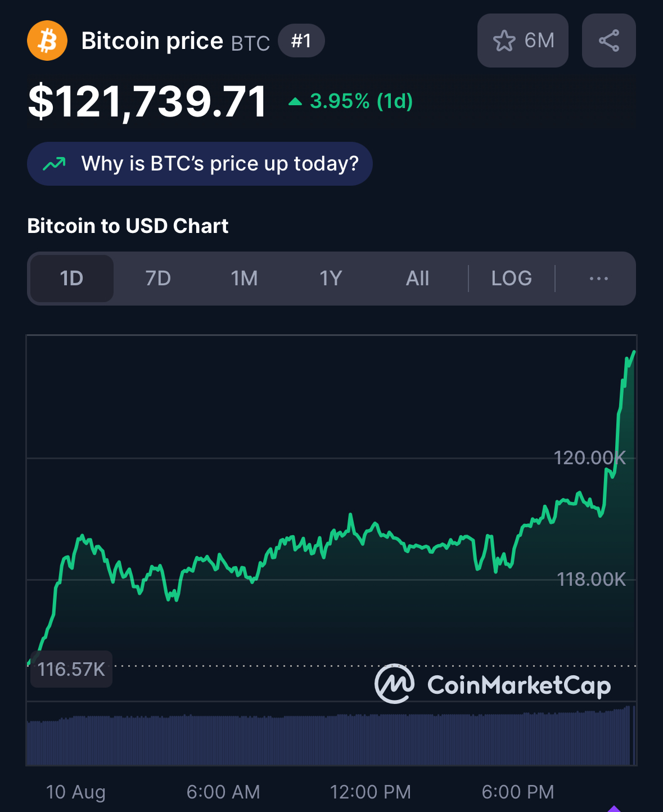Show the All time chart range

pyautogui.click(x=417, y=279)
